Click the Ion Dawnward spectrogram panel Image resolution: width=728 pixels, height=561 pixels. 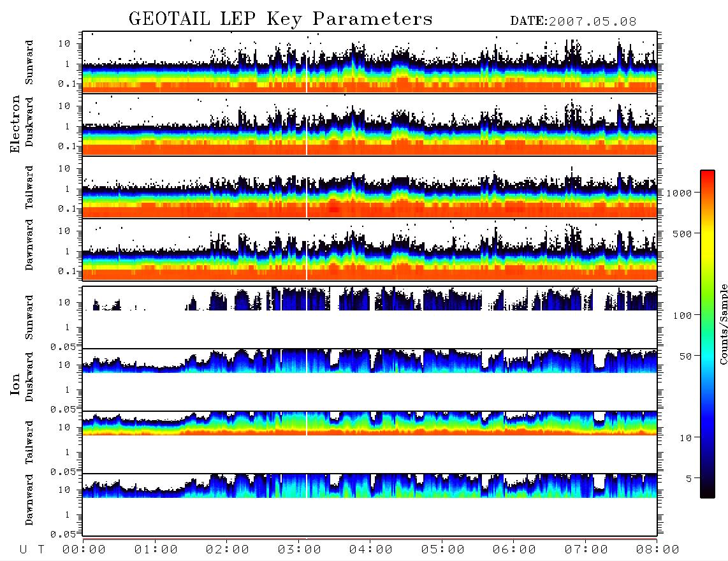point(370,505)
